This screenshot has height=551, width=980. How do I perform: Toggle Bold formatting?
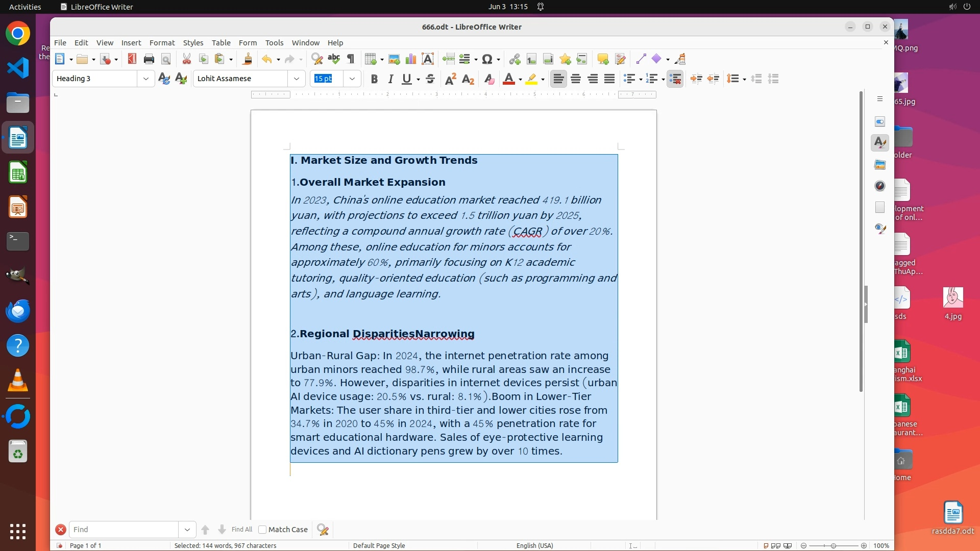374,79
